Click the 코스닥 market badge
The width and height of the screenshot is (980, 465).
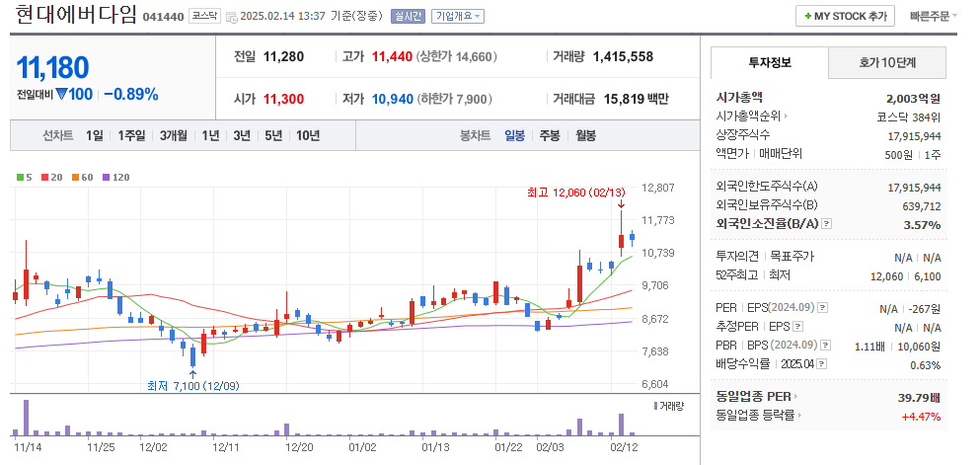tap(204, 16)
